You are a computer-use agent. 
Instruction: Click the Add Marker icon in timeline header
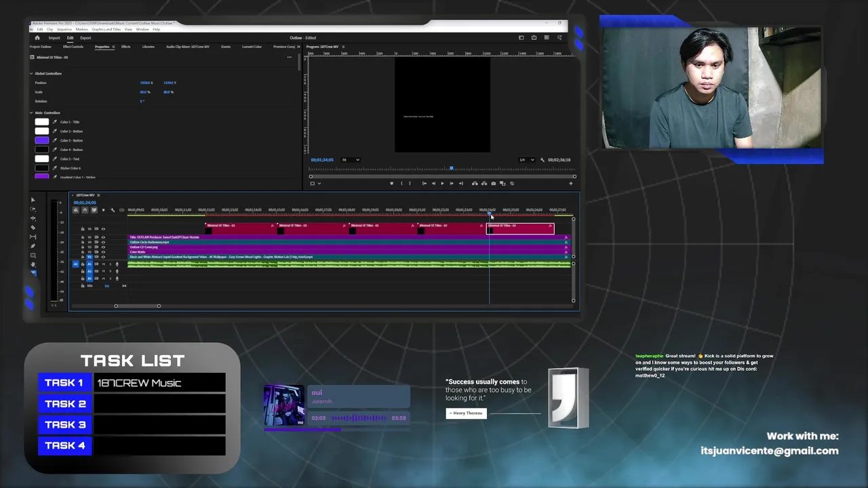[103, 210]
